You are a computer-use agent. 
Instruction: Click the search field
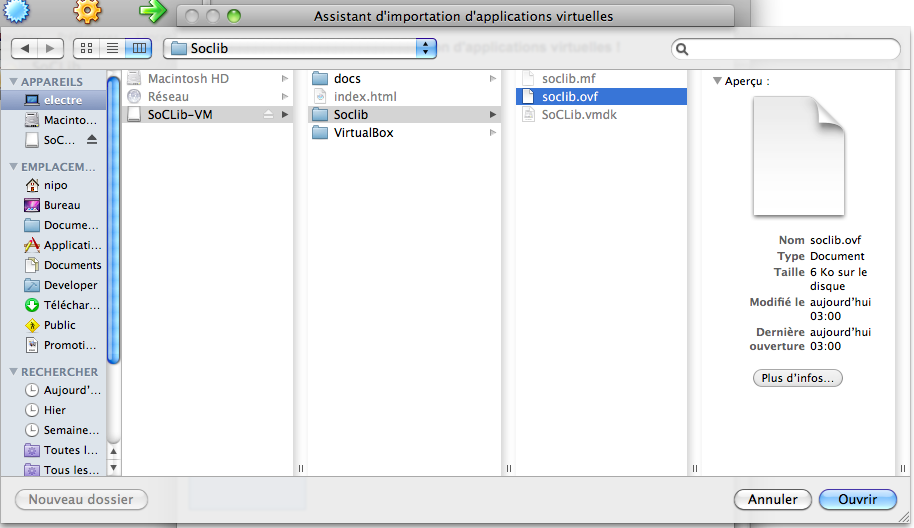786,49
